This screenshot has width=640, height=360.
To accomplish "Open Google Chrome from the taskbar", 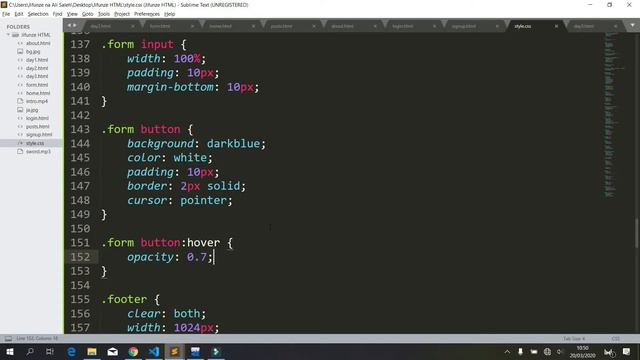I will (x=133, y=351).
